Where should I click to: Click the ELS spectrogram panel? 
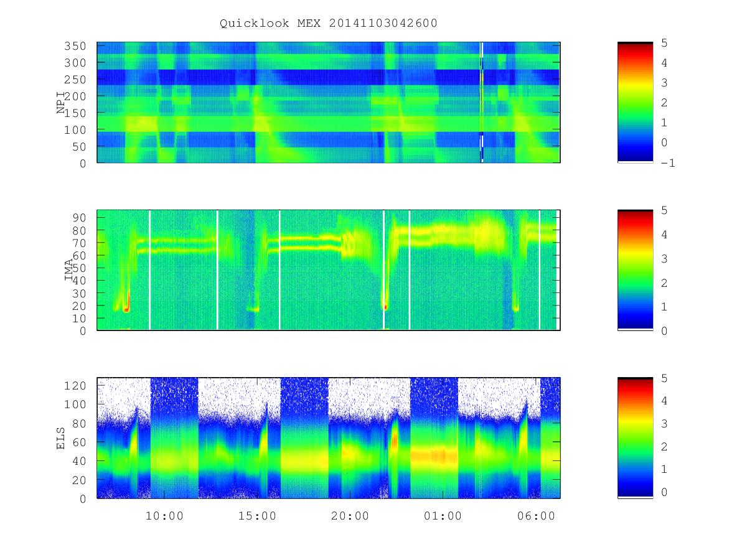329,437
